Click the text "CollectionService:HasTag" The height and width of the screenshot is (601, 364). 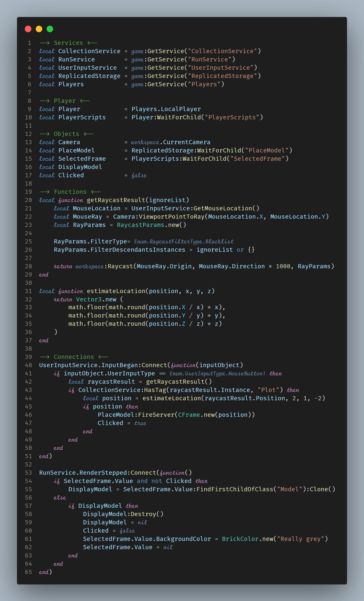pyautogui.click(x=122, y=390)
